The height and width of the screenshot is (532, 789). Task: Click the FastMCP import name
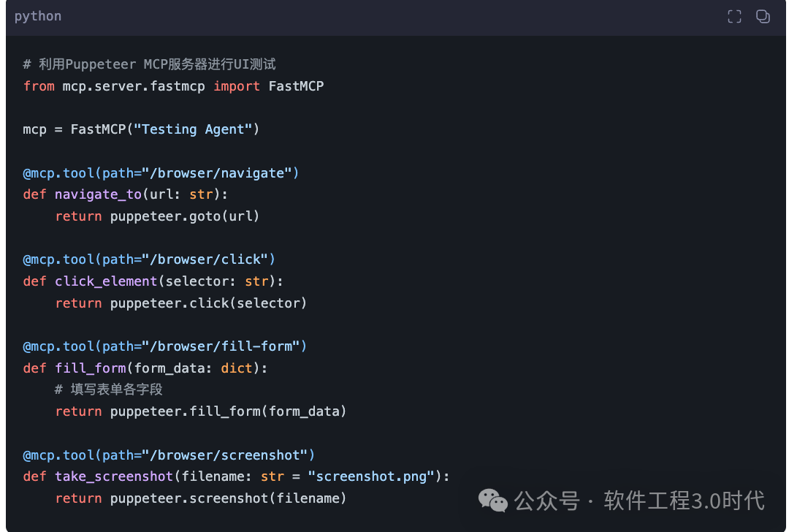coord(296,86)
